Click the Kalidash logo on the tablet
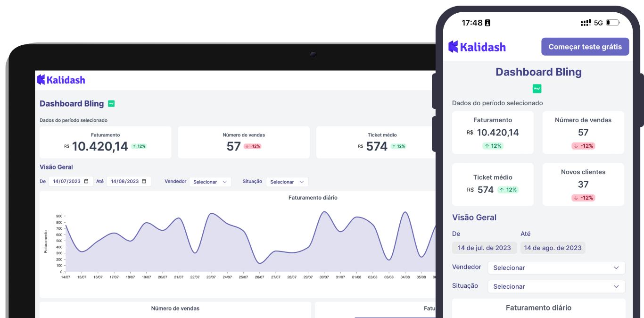The image size is (644, 318). pyautogui.click(x=61, y=80)
